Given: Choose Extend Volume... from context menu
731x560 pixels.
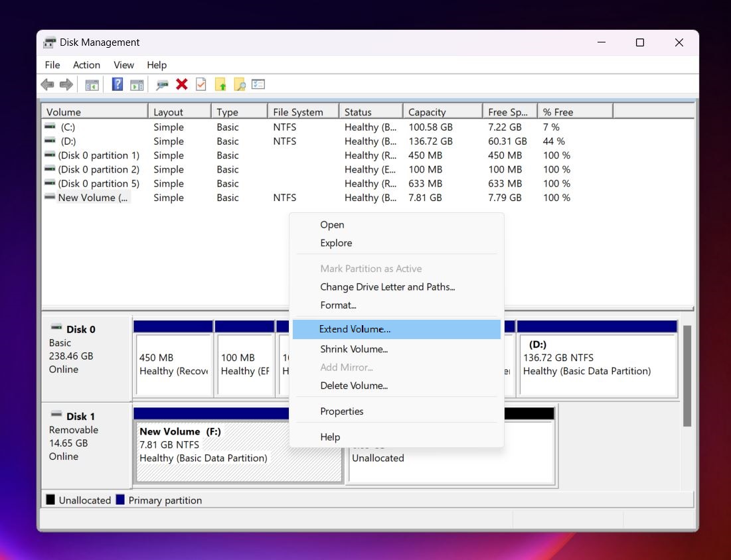Looking at the screenshot, I should (x=396, y=329).
